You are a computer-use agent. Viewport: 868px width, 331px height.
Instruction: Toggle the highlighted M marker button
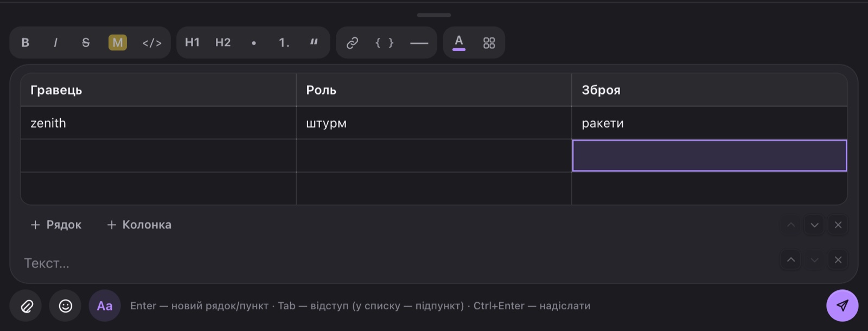click(x=118, y=42)
